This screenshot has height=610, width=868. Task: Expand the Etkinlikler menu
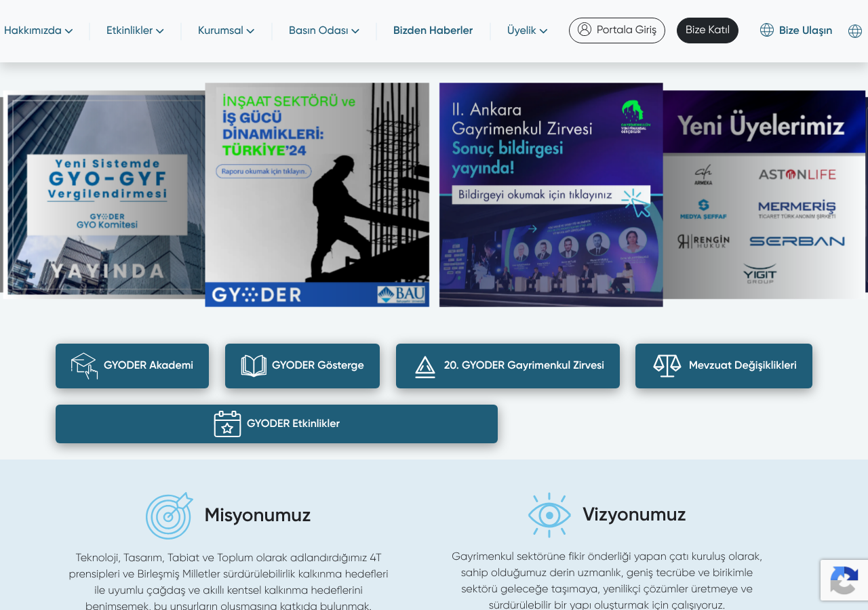[135, 30]
